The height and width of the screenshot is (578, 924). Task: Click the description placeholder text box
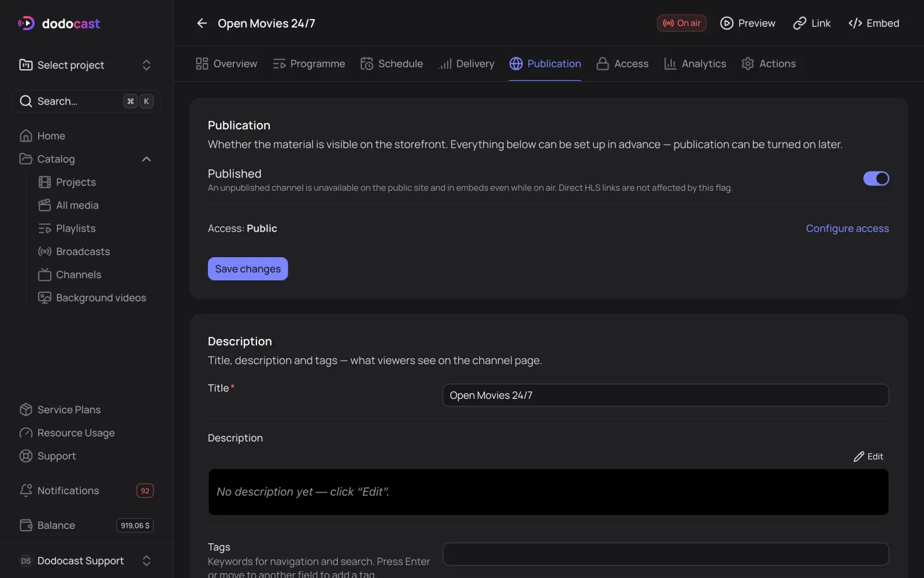click(548, 492)
